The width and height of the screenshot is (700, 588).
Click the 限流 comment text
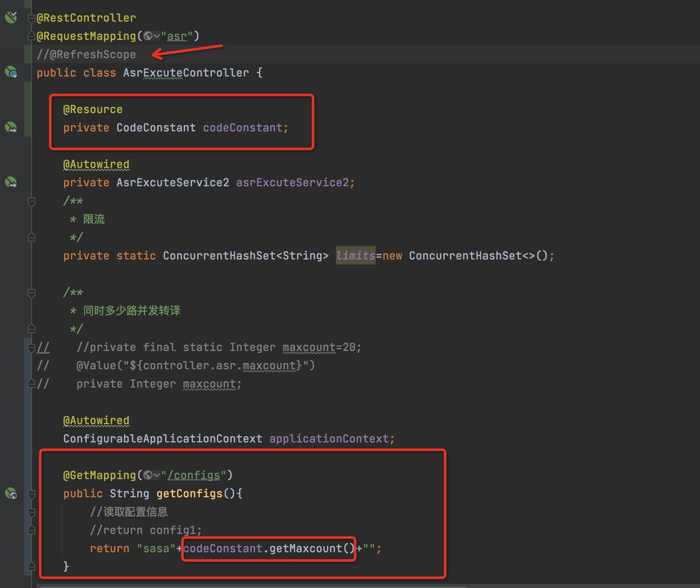coord(94,219)
